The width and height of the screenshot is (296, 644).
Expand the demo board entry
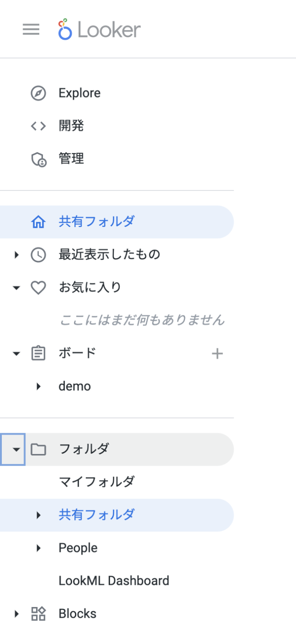pyautogui.click(x=38, y=386)
